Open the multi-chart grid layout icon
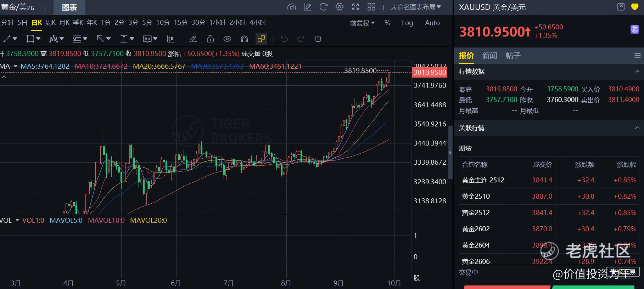This screenshot has height=289, width=644. [x=371, y=7]
